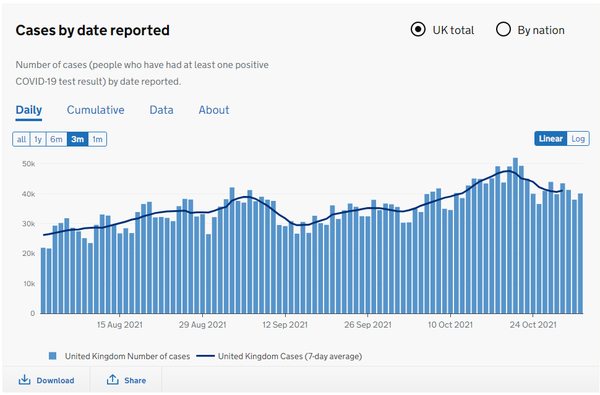
Task: Select the UK total radio button
Action: (418, 29)
